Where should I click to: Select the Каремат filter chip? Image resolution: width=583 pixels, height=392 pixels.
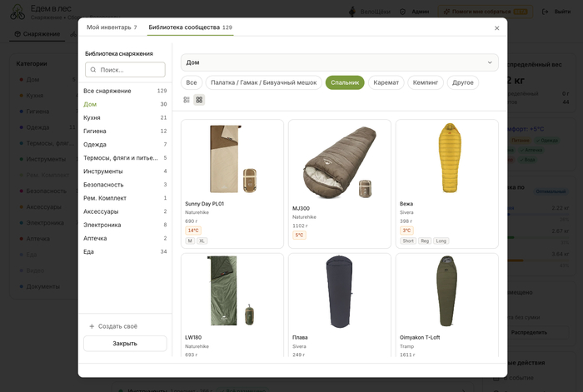pyautogui.click(x=386, y=82)
